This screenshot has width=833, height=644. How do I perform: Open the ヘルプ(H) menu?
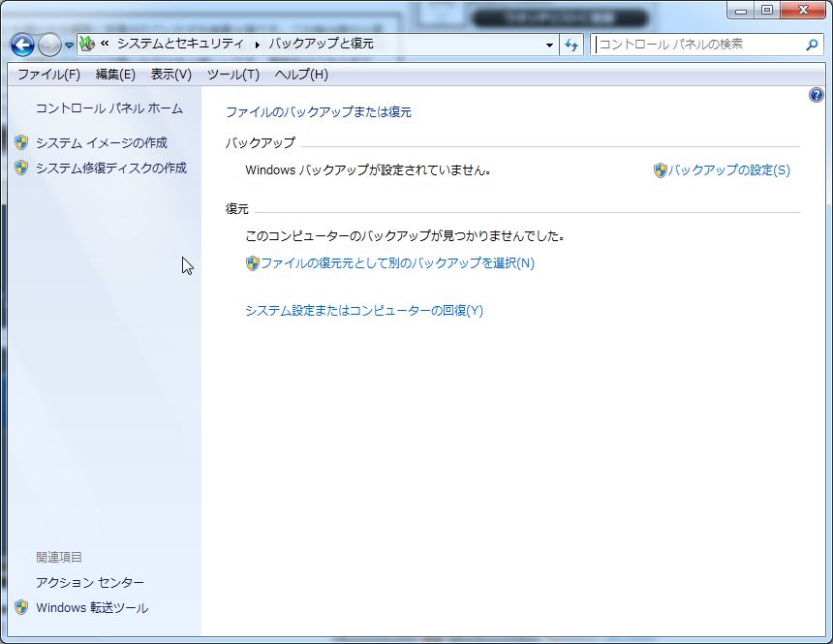(x=301, y=75)
